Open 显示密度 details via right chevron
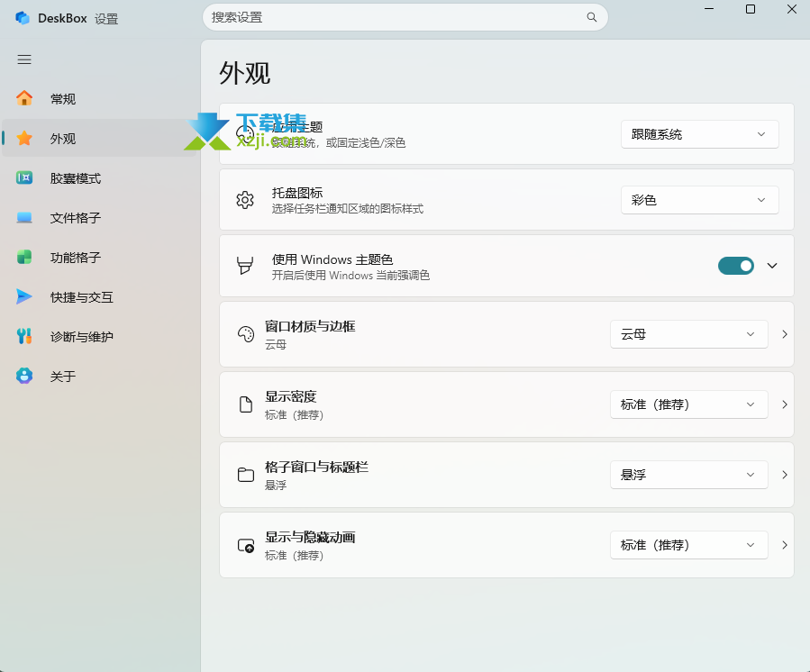Screen dimensions: 810x672 pos(785,404)
